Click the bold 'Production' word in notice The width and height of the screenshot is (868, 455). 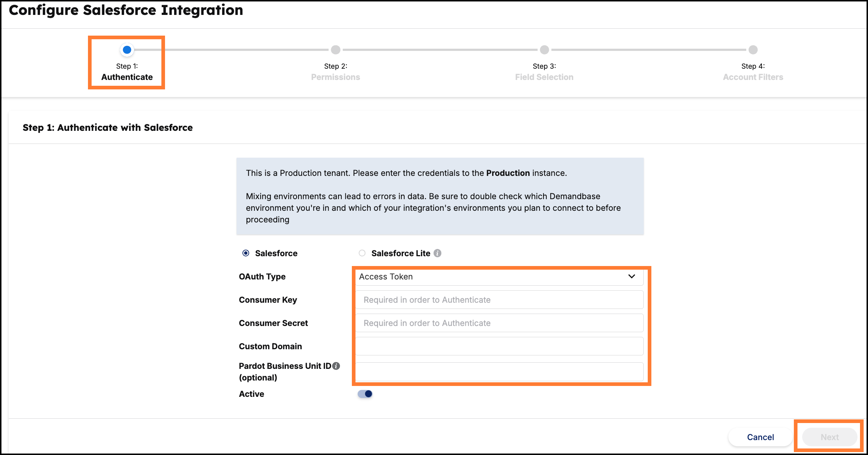[508, 173]
